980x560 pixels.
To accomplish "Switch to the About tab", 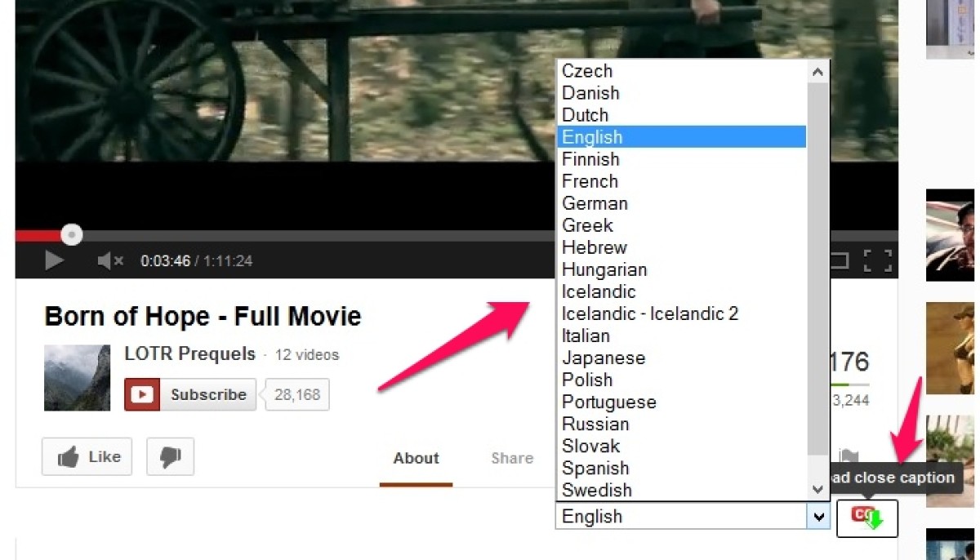I will (416, 458).
